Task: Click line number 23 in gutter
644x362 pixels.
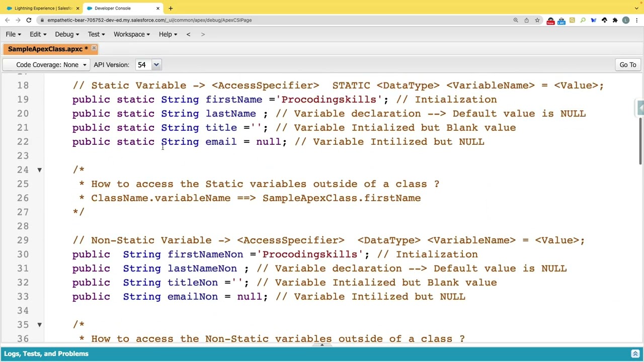Action: point(23,156)
